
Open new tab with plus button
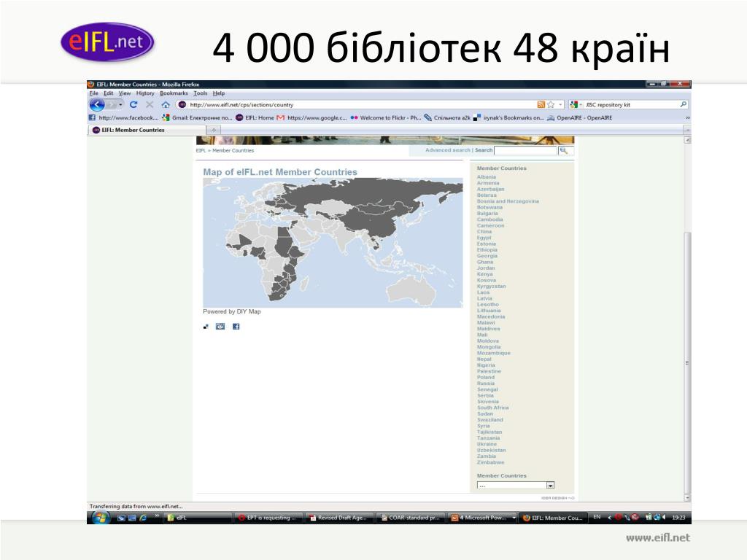[214, 130]
